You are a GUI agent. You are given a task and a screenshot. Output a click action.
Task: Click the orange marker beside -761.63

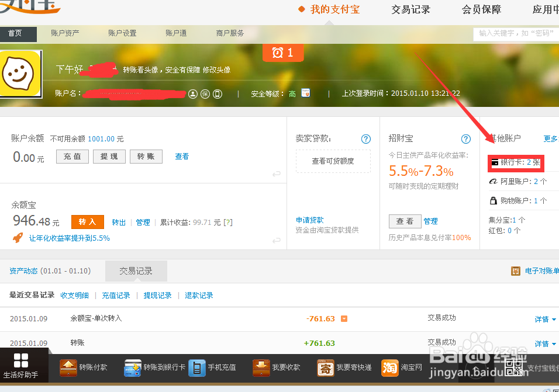tap(344, 318)
